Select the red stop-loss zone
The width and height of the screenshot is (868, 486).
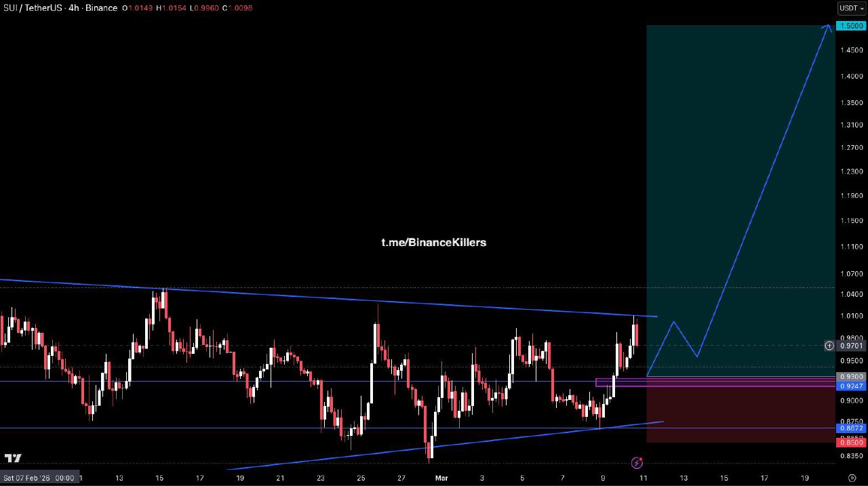[x=739, y=415]
